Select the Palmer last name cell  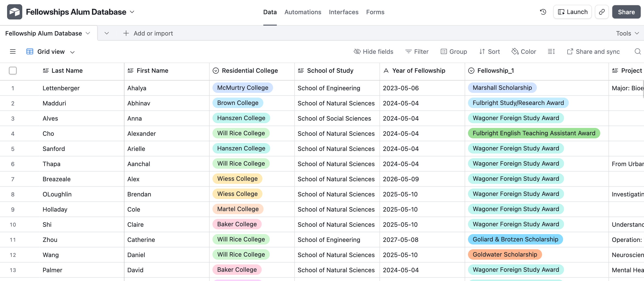[81, 270]
